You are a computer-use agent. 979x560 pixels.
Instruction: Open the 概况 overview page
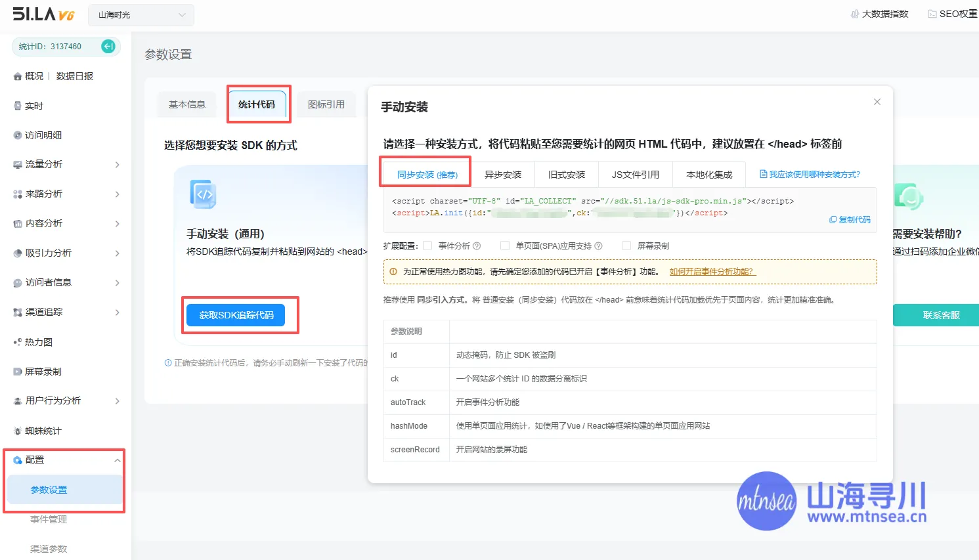tap(34, 76)
